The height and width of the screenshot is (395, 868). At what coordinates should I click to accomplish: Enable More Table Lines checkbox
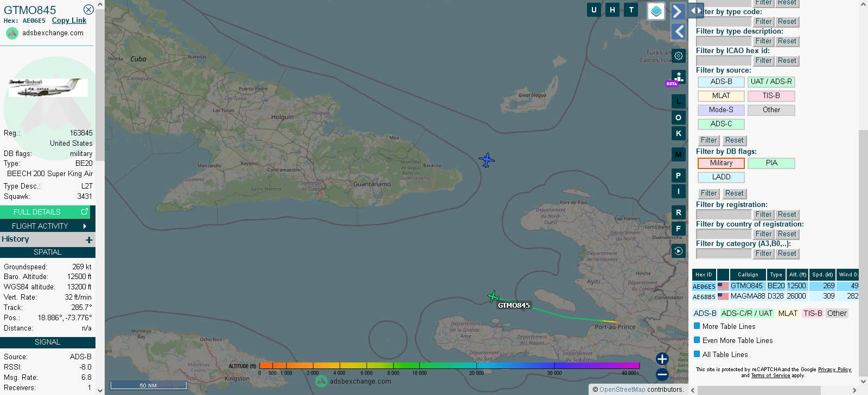[x=697, y=326]
